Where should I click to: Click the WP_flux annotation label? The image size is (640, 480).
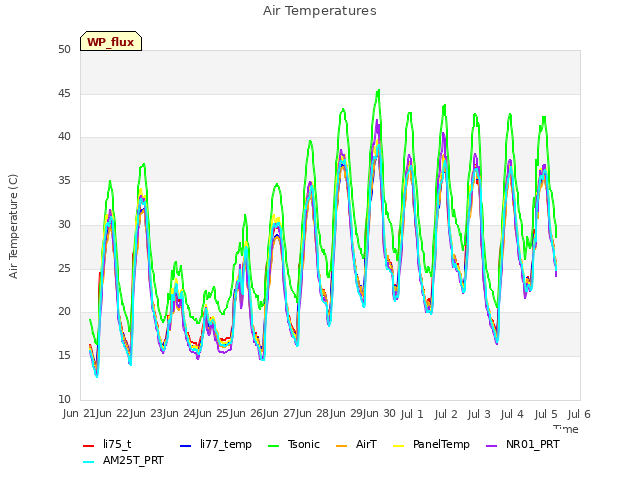point(111,42)
